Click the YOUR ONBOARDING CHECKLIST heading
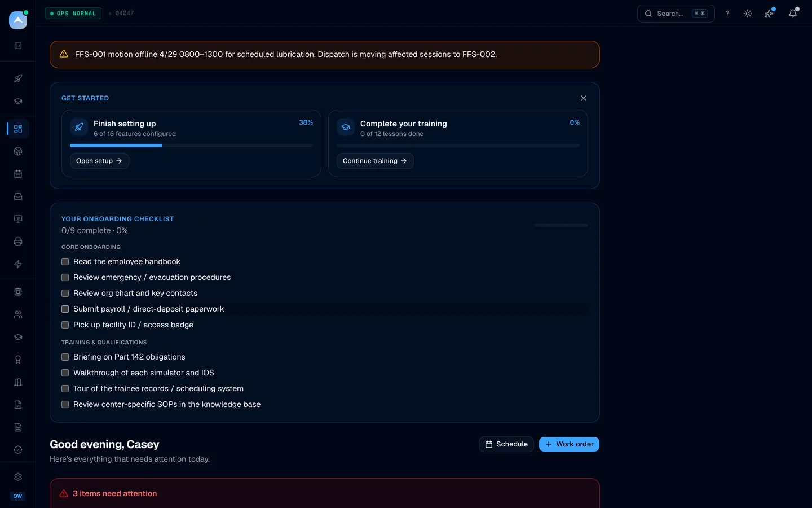Screen dimensions: 812x508 [117, 219]
